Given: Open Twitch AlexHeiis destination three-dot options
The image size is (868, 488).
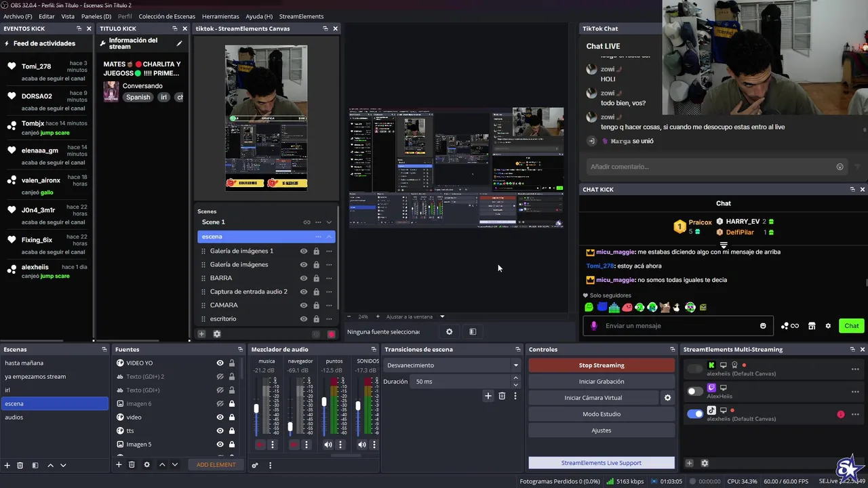Looking at the screenshot, I should pyautogui.click(x=855, y=392).
